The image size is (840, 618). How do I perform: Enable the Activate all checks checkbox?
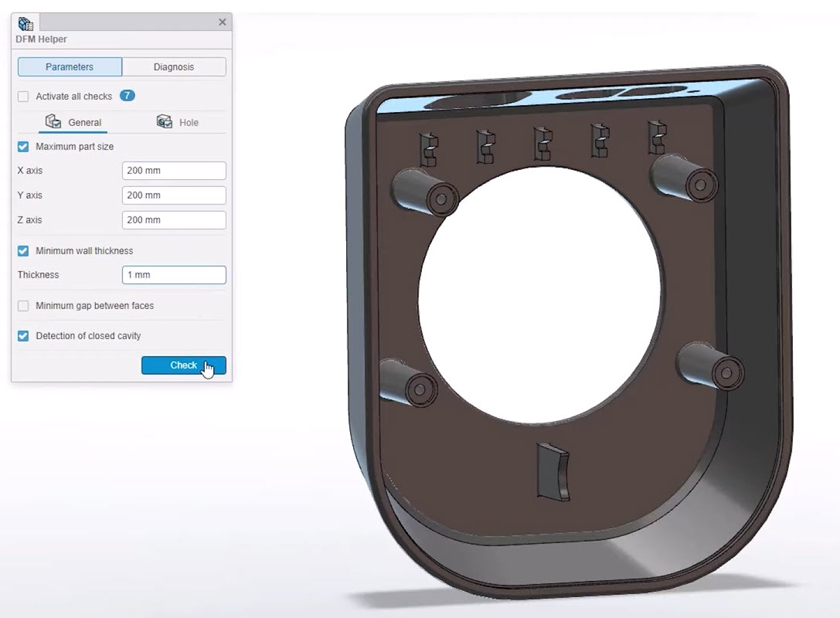23,97
